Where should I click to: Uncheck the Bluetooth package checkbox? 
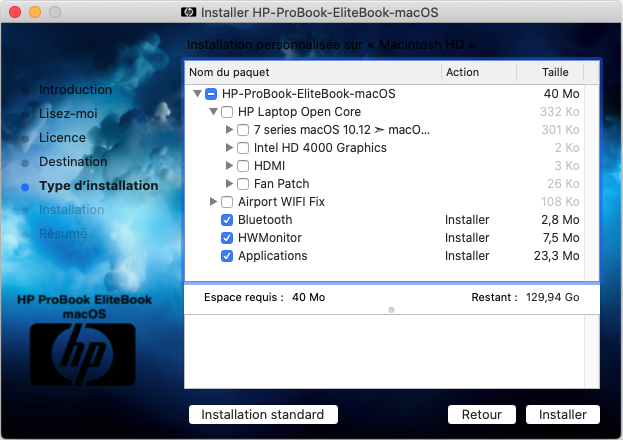point(227,220)
